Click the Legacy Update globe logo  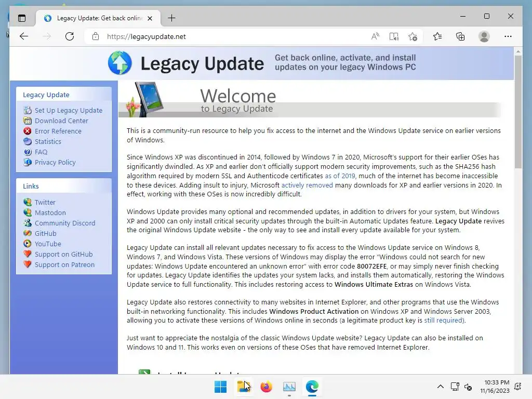coord(120,63)
